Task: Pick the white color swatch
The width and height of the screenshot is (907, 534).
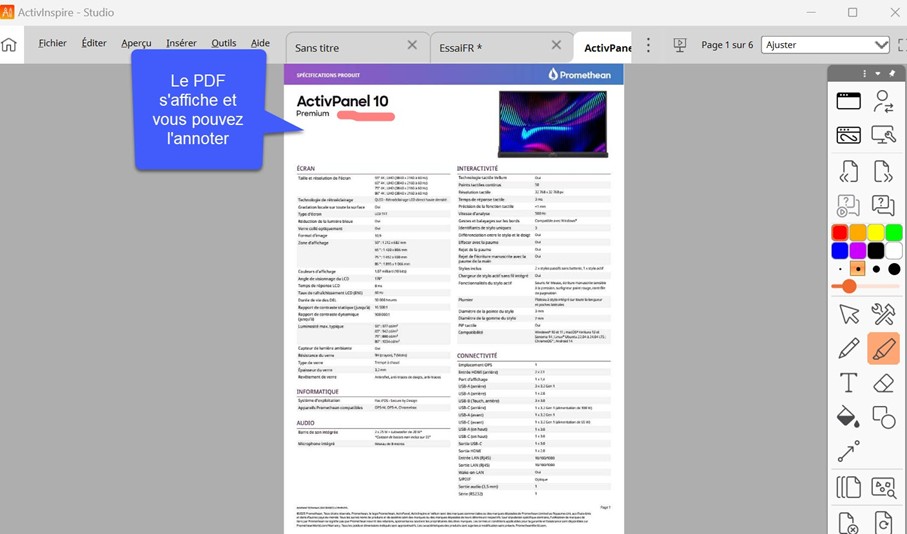Action: [x=894, y=251]
